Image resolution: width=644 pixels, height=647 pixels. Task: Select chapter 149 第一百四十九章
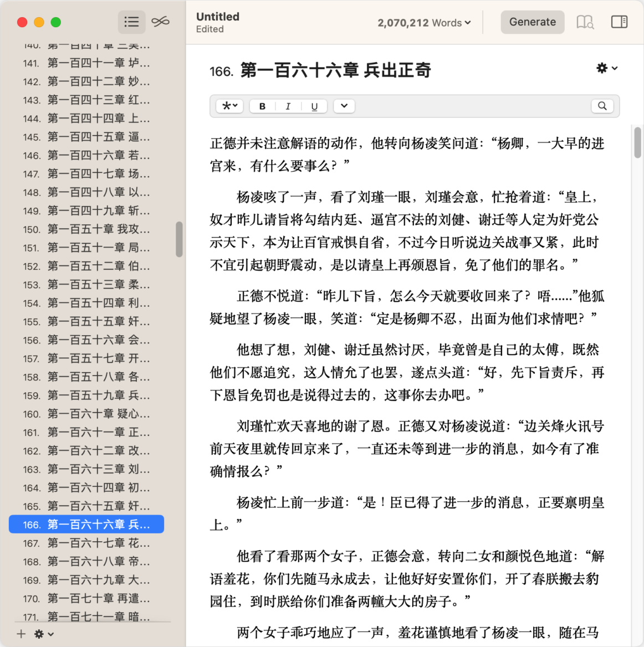pyautogui.click(x=86, y=211)
